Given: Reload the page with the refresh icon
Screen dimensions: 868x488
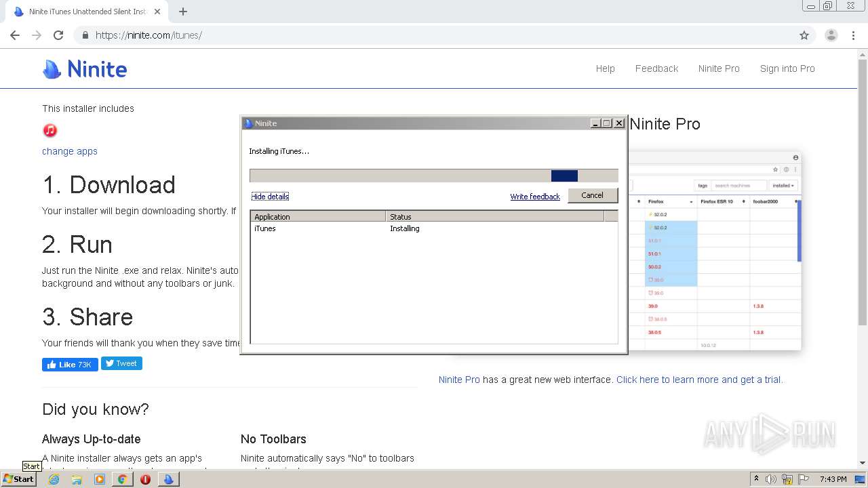Looking at the screenshot, I should coord(58,35).
